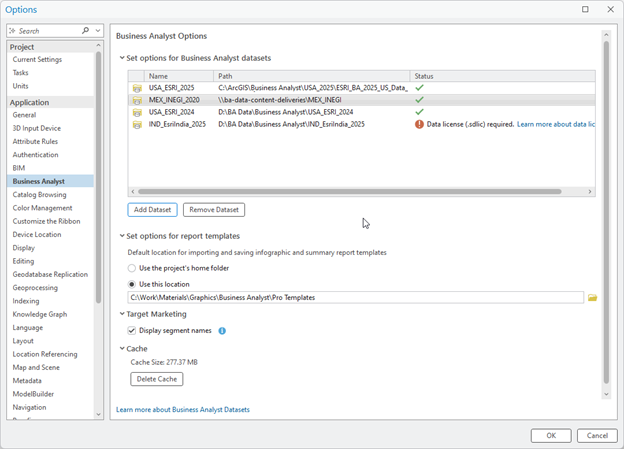Viewport: 624px width, 449px height.
Task: Click the red data license error icon
Action: click(419, 124)
